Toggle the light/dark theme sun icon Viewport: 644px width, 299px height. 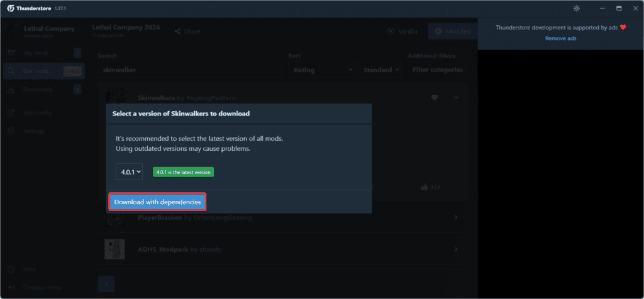(577, 8)
